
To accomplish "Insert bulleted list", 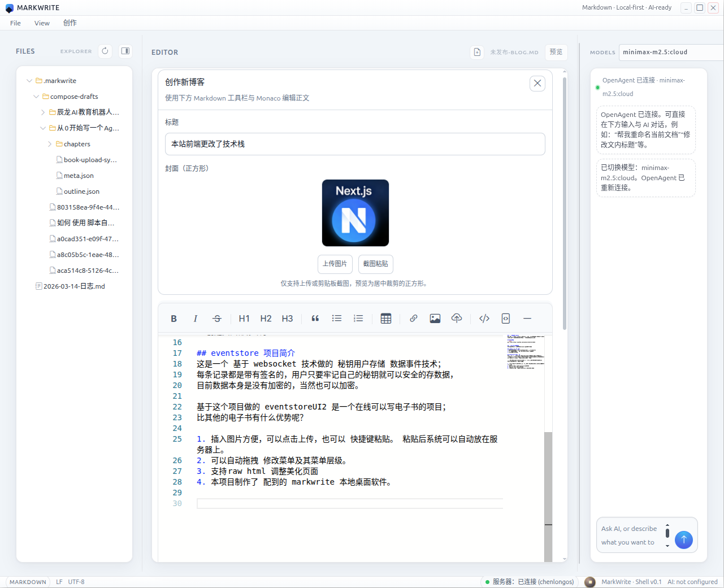I will pyautogui.click(x=337, y=319).
